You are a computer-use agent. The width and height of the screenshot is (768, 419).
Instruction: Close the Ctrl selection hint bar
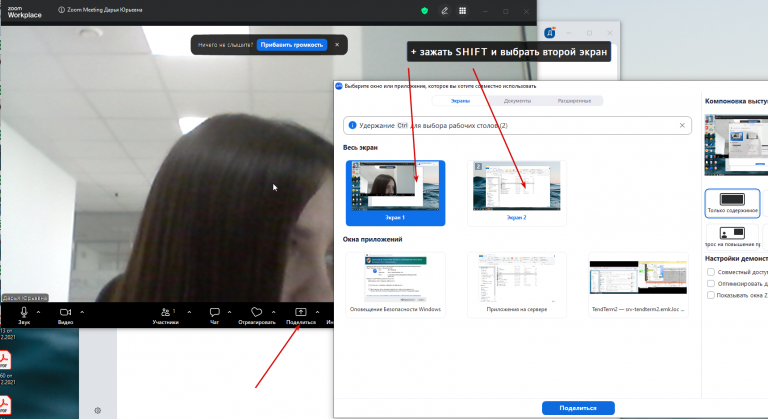[x=682, y=125]
